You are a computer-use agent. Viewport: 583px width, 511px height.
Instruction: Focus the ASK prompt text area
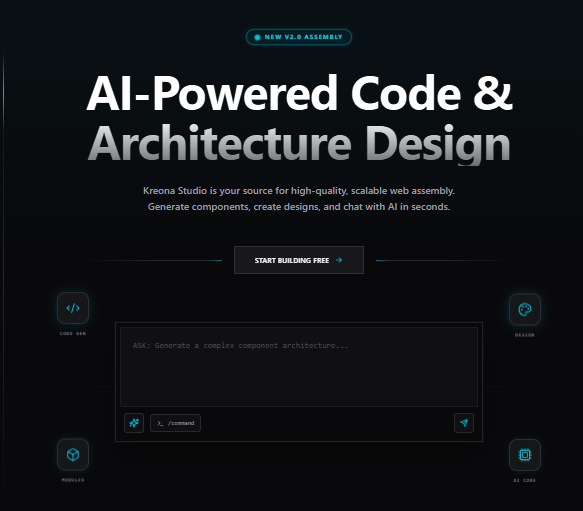pos(299,367)
